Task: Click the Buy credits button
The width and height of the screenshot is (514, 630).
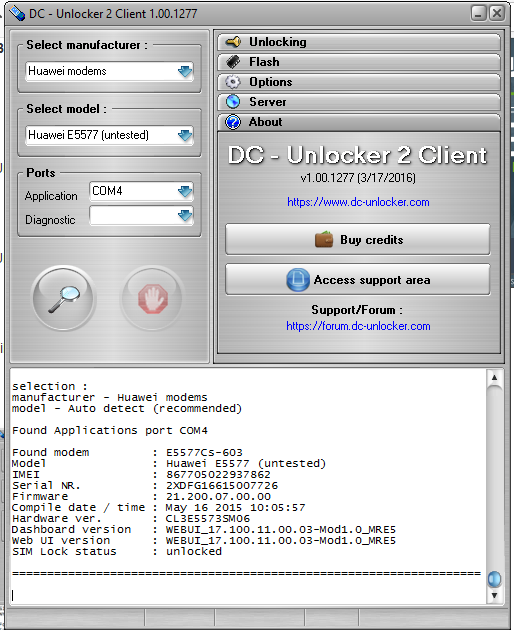Action: tap(358, 240)
